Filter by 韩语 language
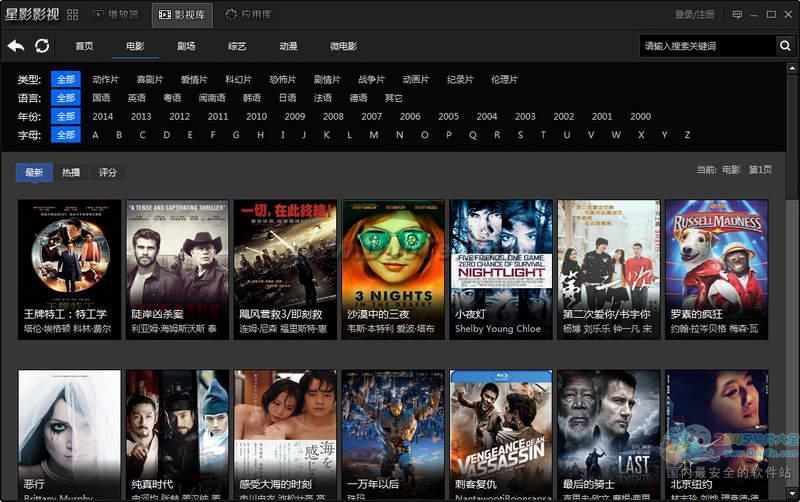Viewport: 800px width, 502px height. click(x=252, y=97)
